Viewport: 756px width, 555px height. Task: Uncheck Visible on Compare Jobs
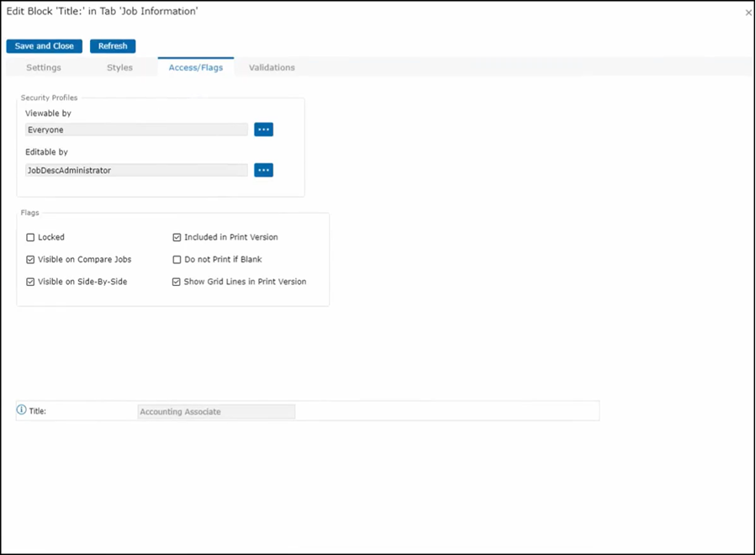tap(31, 260)
